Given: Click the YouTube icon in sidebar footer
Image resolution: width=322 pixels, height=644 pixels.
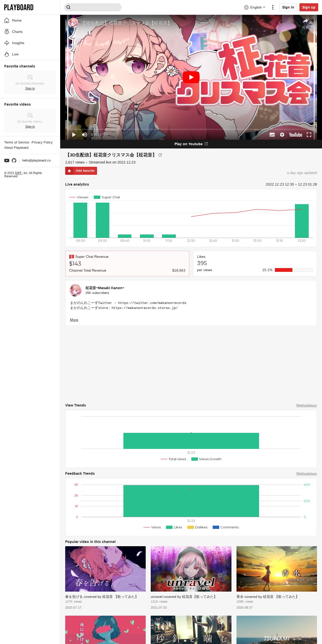Looking at the screenshot, I should [x=7, y=160].
